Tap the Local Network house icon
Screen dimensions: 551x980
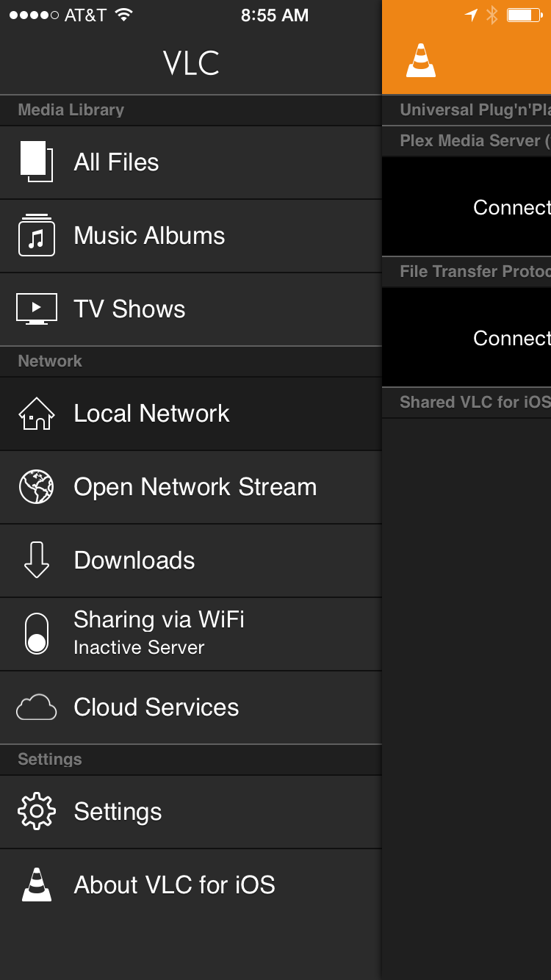(36, 414)
